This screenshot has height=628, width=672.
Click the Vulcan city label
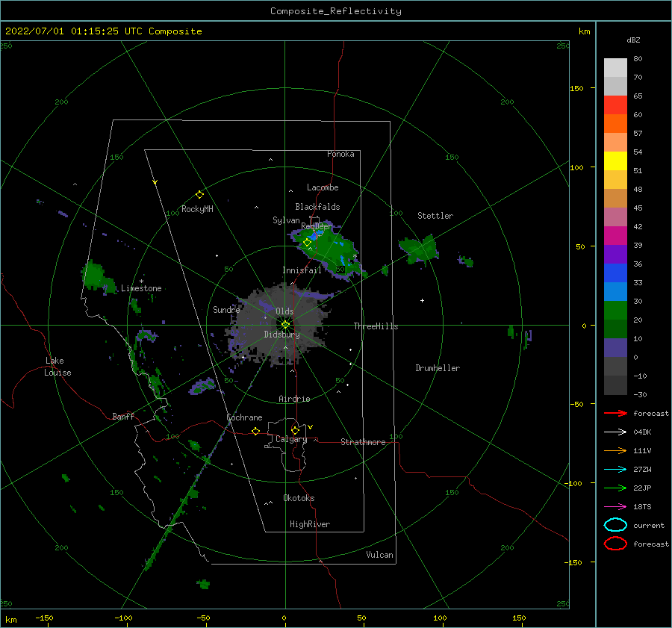[379, 555]
